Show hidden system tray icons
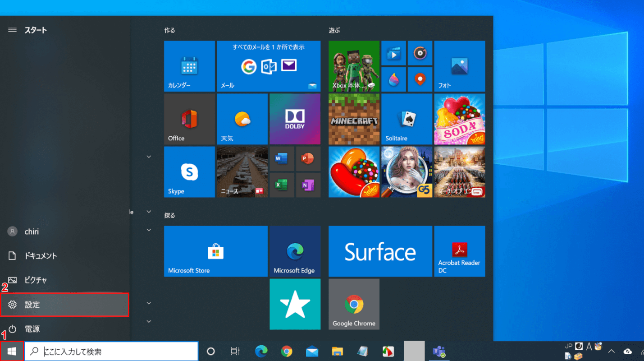The width and height of the screenshot is (644, 361). pos(612,351)
